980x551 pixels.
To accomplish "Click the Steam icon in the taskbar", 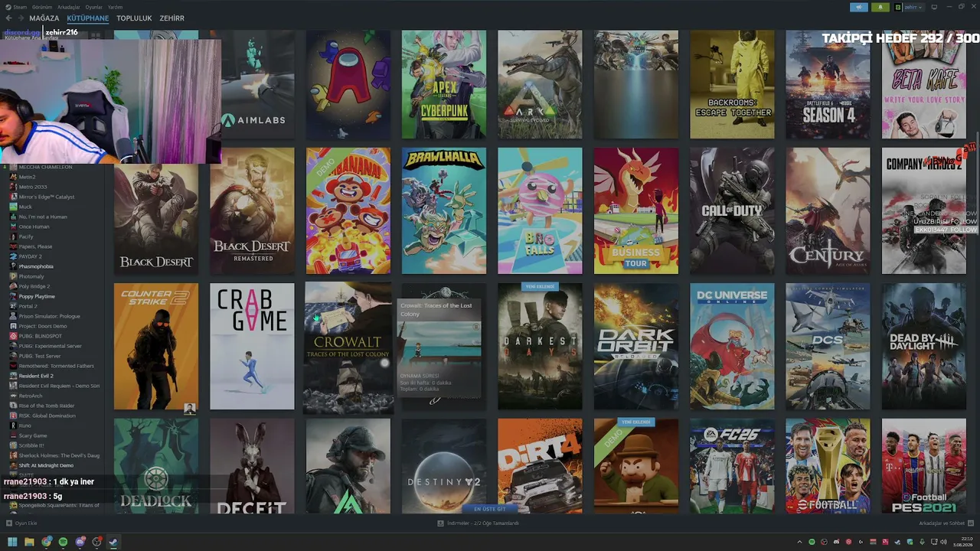I will (113, 542).
